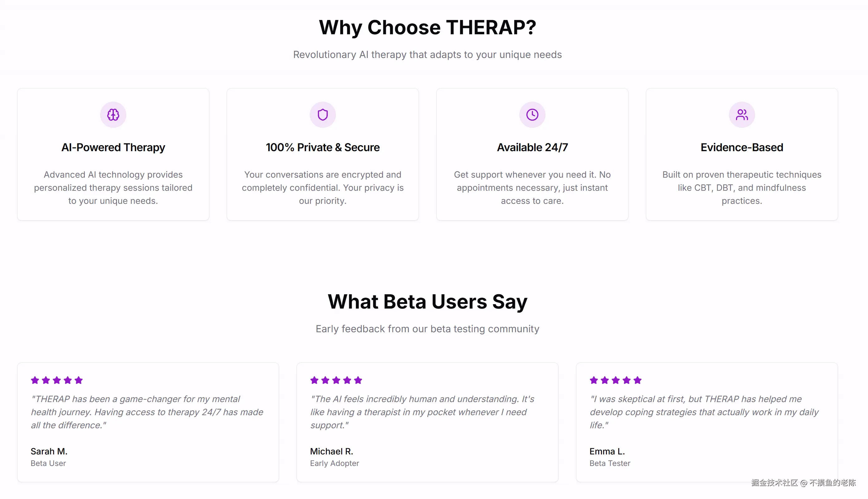Click the reviewer name Emma L.
The height and width of the screenshot is (499, 868).
click(x=607, y=451)
